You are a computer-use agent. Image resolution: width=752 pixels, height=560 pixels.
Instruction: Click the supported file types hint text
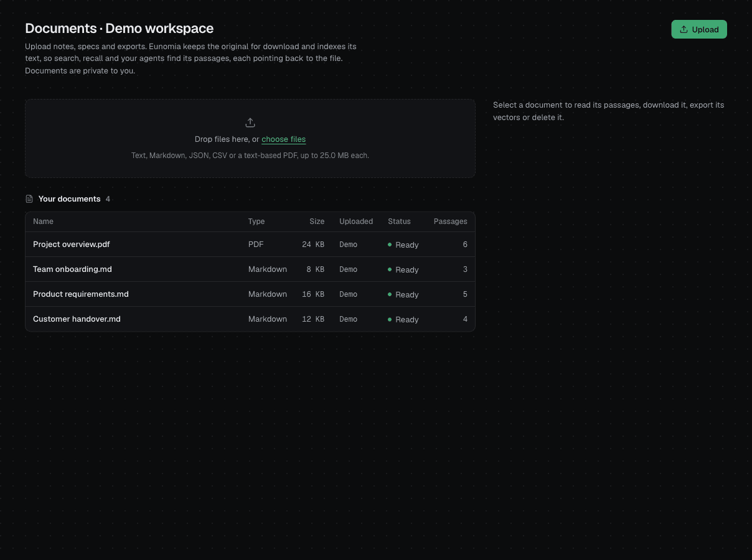[x=250, y=156]
